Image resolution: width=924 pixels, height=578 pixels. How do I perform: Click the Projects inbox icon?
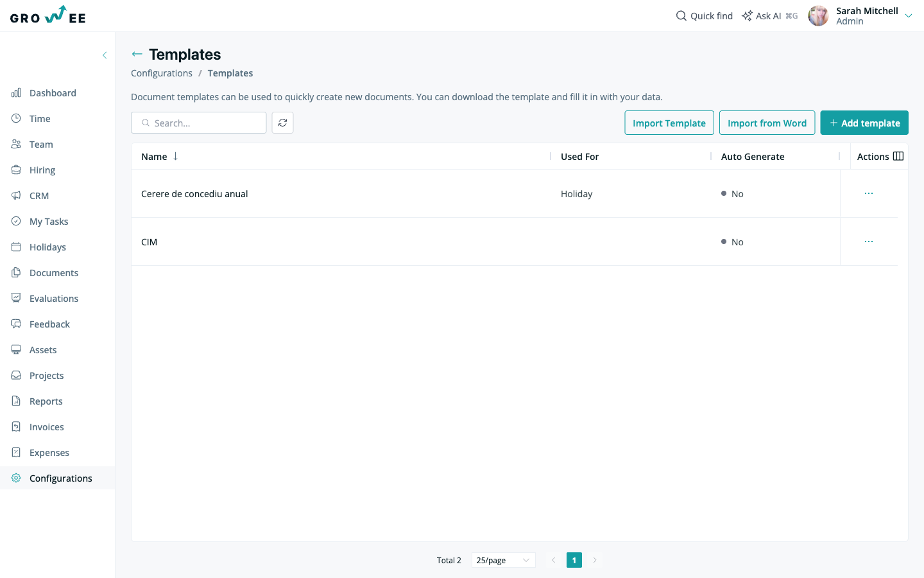16,375
